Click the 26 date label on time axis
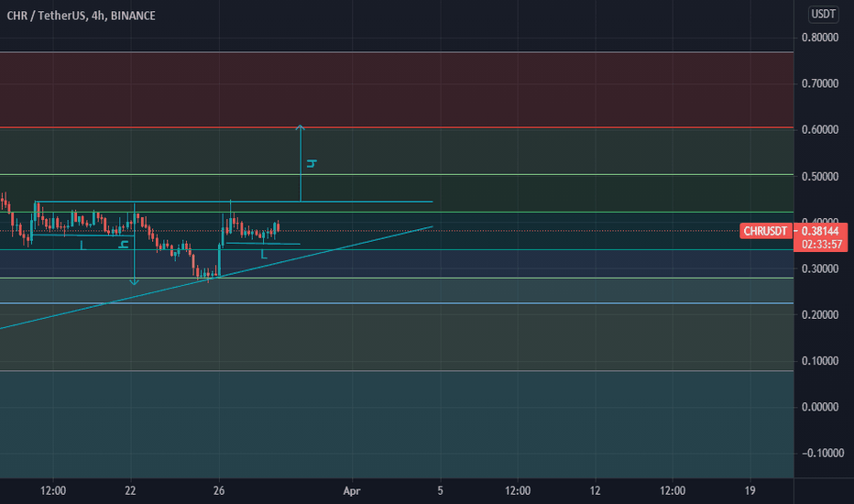Screen dimensions: 854x504 [219, 491]
